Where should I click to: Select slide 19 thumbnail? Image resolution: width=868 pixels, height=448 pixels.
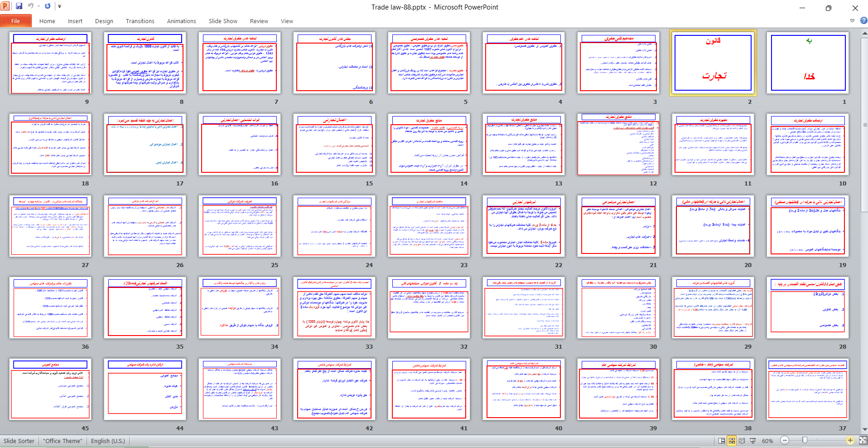[x=808, y=226]
